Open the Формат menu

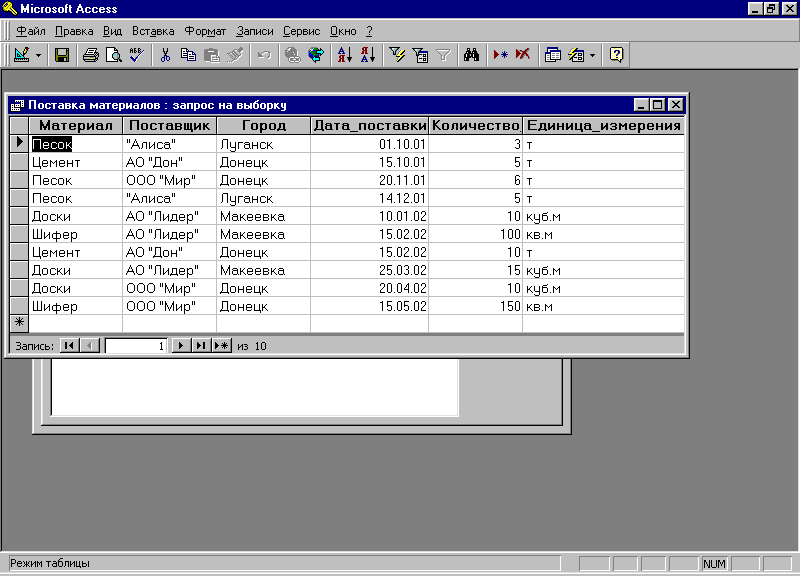[x=205, y=31]
